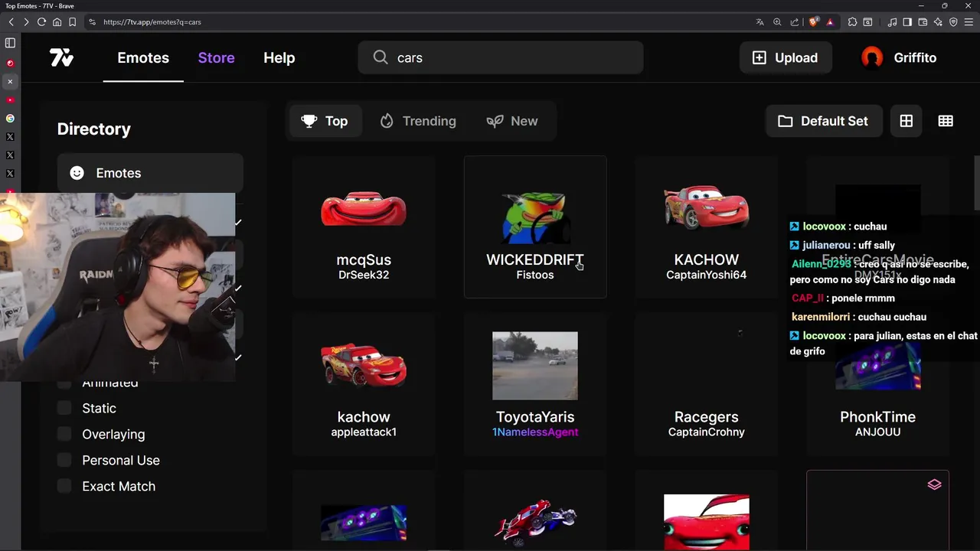Screen dimensions: 980x551
Task: Click the share page icon
Action: (795, 22)
